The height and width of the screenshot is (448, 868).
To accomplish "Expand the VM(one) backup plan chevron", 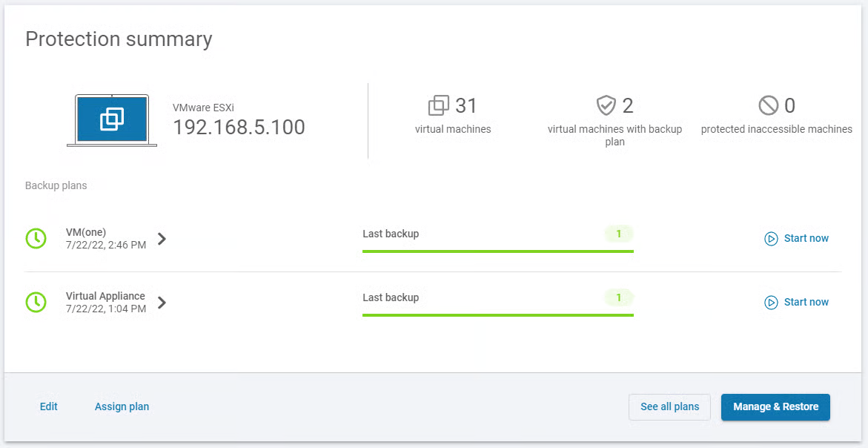I will click(162, 239).
